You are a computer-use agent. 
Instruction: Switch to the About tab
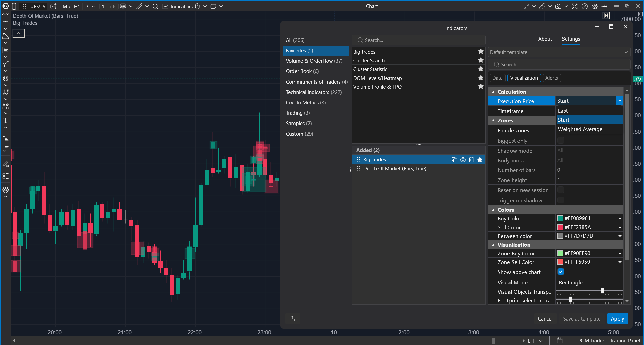(x=545, y=39)
